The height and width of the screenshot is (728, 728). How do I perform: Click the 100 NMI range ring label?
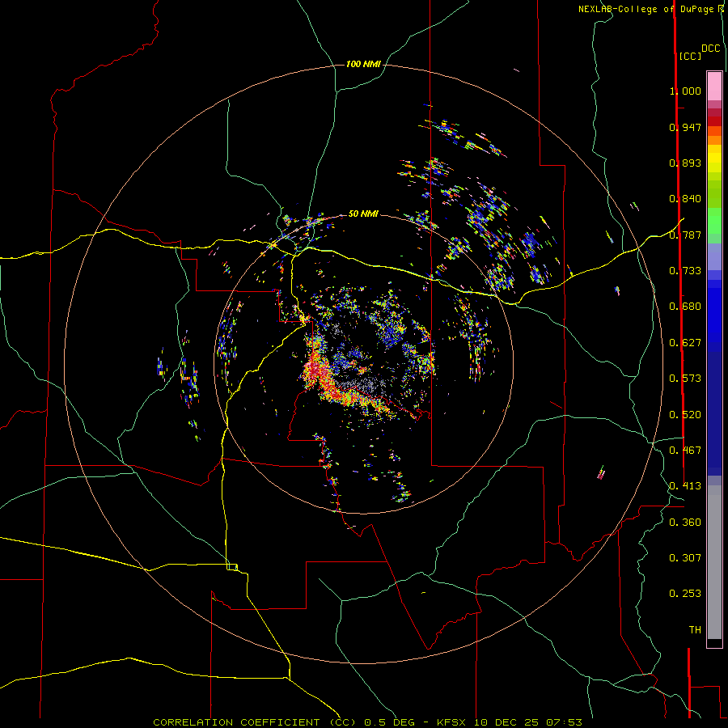tap(363, 64)
